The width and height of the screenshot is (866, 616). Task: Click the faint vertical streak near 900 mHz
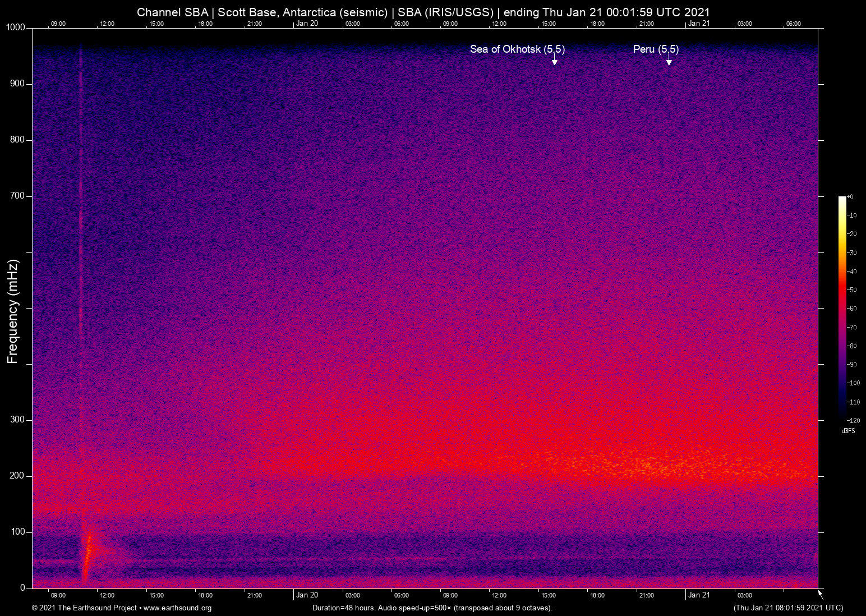click(80, 84)
